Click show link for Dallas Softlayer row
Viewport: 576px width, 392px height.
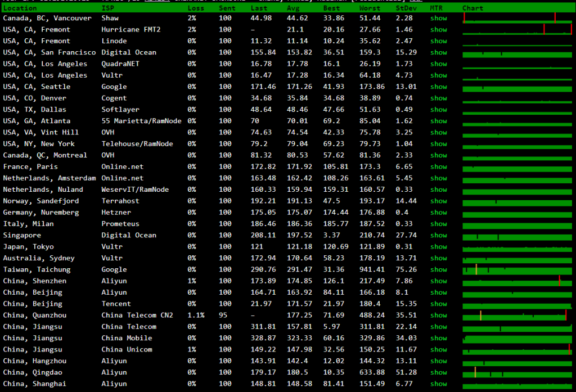coord(439,110)
